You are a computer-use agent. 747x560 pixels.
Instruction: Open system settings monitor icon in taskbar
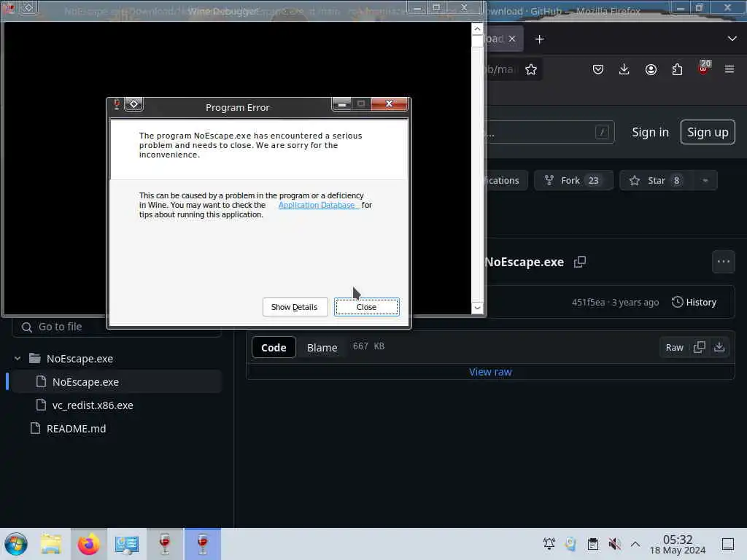(x=127, y=544)
